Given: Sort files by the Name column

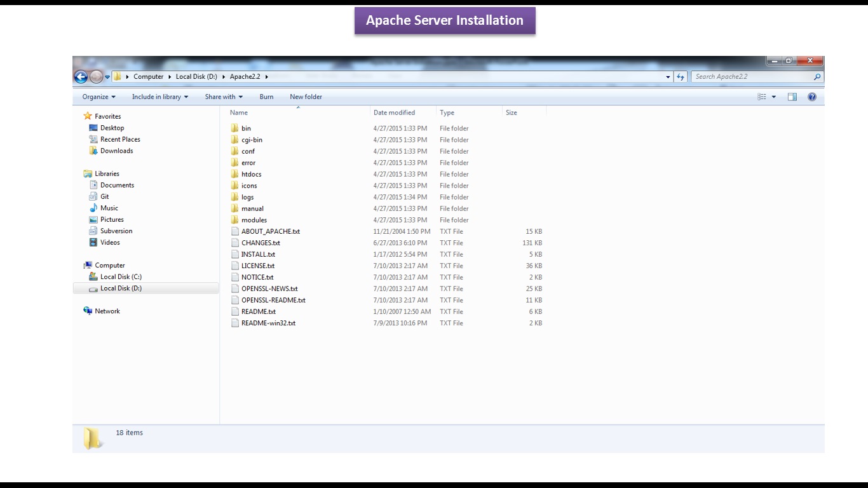Looking at the screenshot, I should tap(239, 112).
